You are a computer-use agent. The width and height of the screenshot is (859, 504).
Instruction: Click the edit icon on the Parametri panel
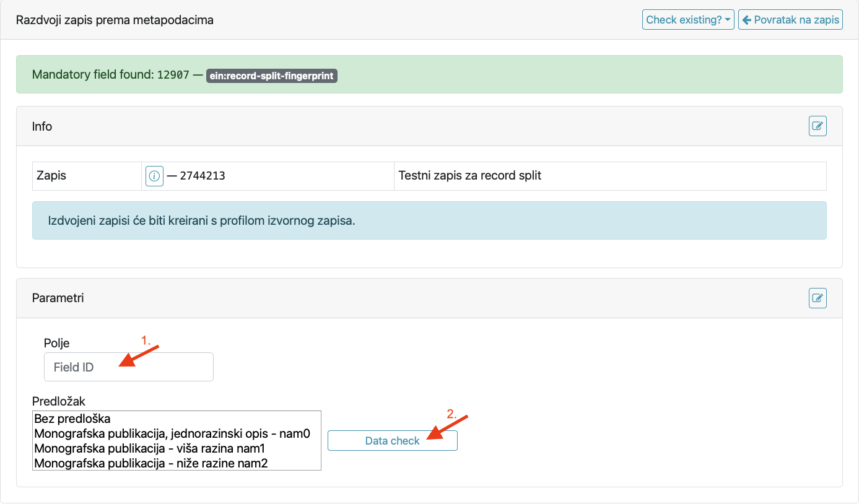click(818, 298)
